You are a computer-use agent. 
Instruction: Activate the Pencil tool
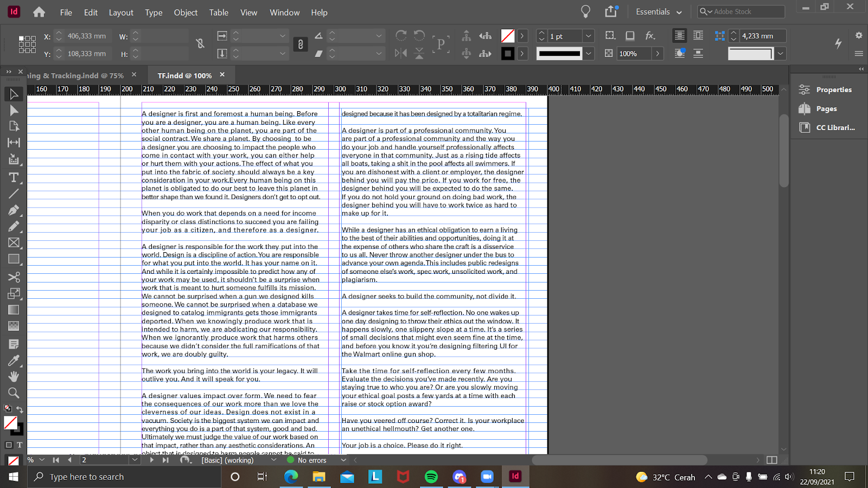click(14, 226)
